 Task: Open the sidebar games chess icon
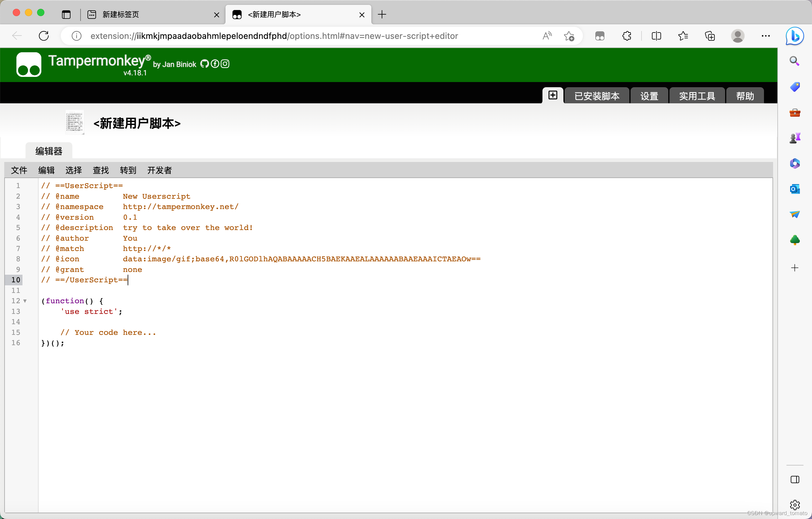tap(795, 138)
